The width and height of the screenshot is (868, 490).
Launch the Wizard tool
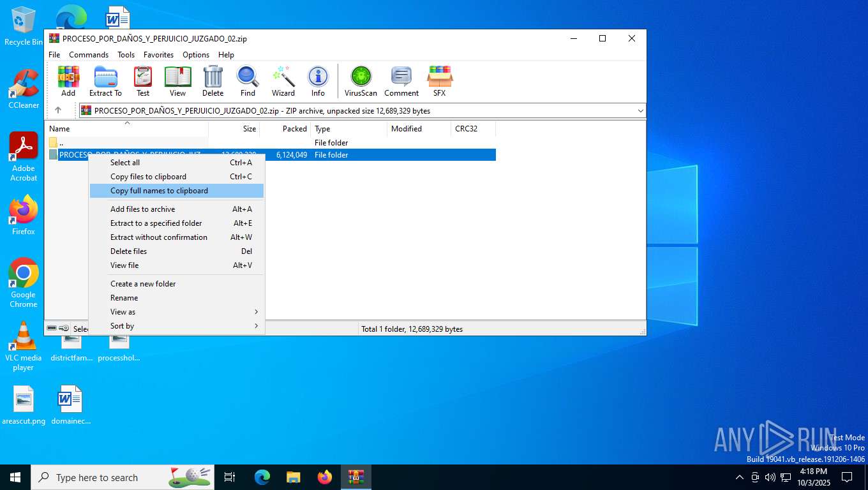(x=283, y=81)
